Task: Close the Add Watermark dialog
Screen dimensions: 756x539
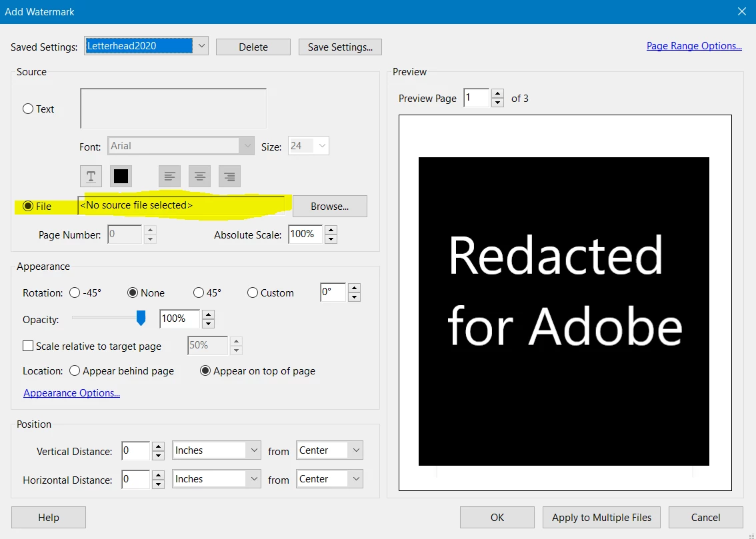Action: click(742, 11)
